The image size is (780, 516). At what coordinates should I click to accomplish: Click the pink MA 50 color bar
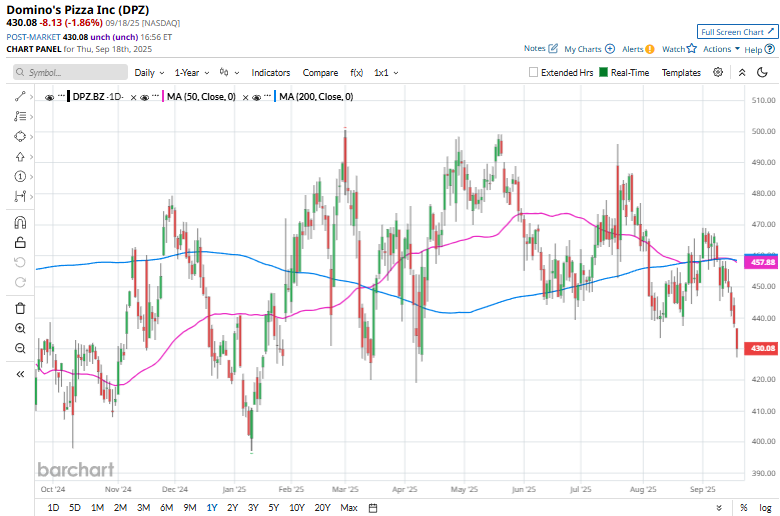coord(163,97)
